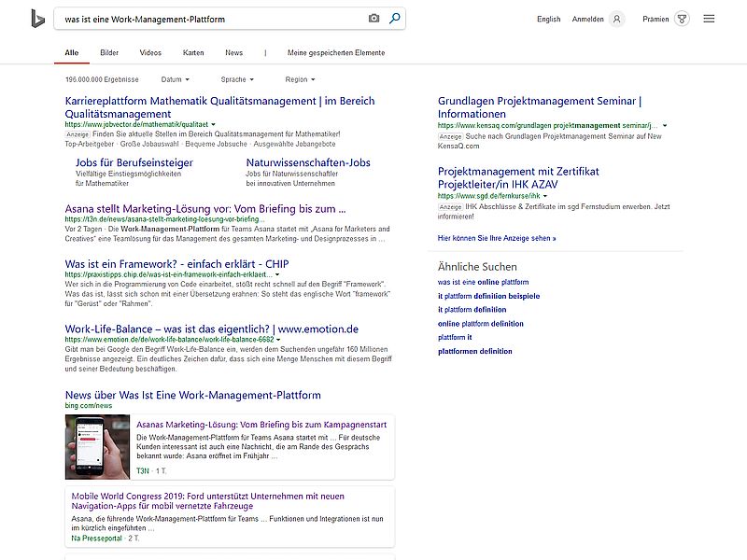Viewport: 747px width, 560px height.
Task: Switch to the Karten tab
Action: (193, 53)
